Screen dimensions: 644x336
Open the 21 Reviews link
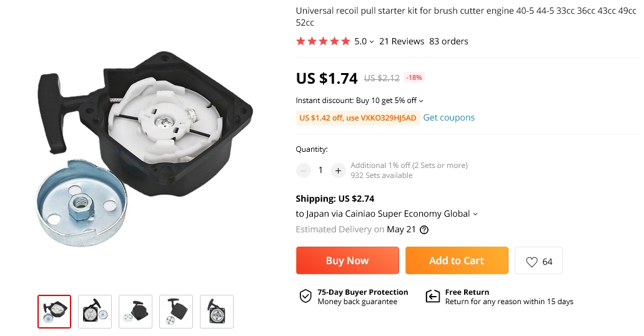tap(402, 41)
